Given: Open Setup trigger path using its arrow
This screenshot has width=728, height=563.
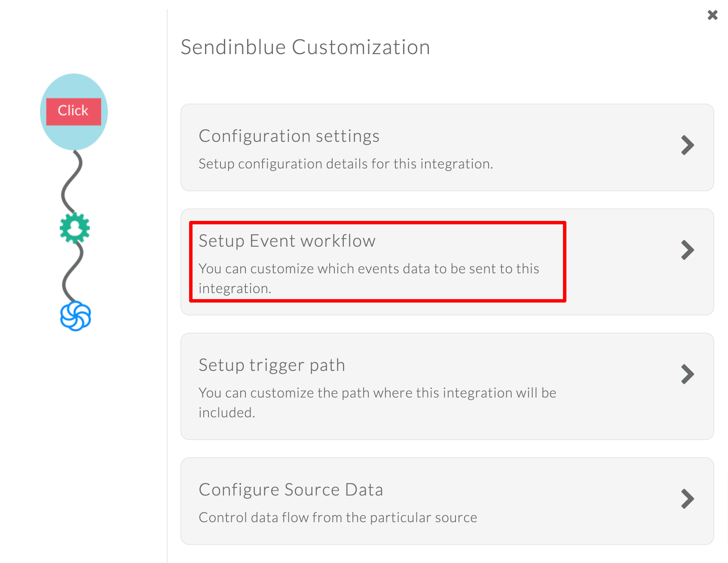Looking at the screenshot, I should 688,374.
